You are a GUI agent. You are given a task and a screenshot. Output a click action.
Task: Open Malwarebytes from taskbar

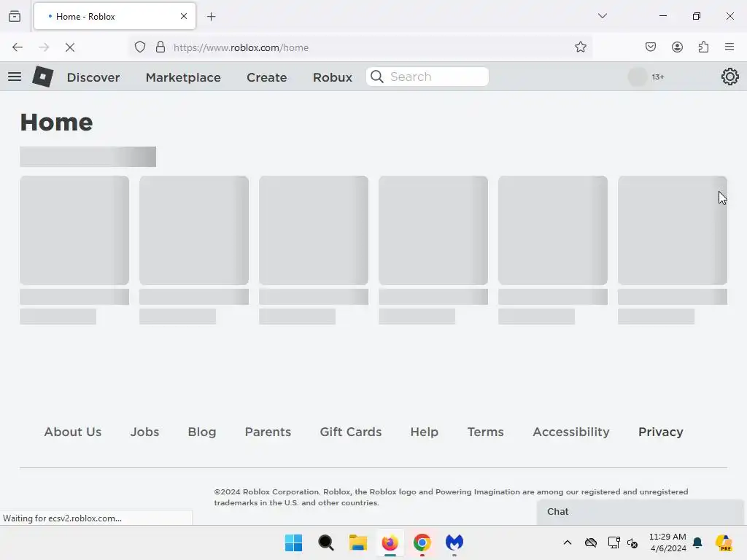click(x=454, y=542)
